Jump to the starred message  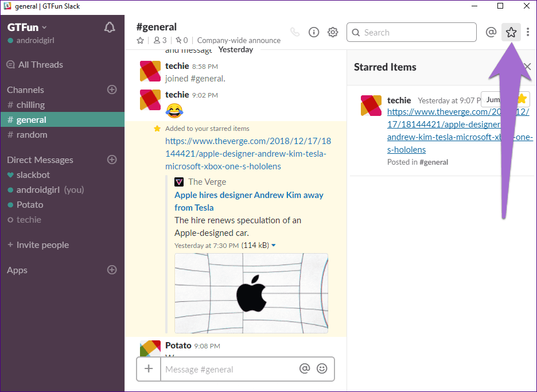tap(493, 99)
